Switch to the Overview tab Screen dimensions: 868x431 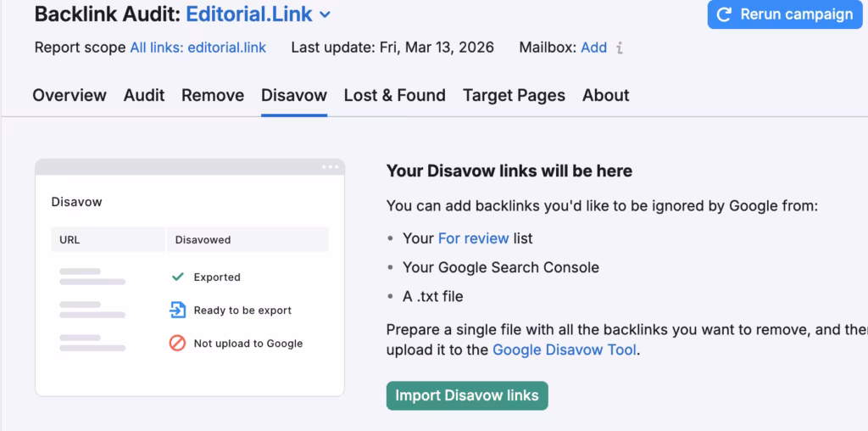coord(70,95)
